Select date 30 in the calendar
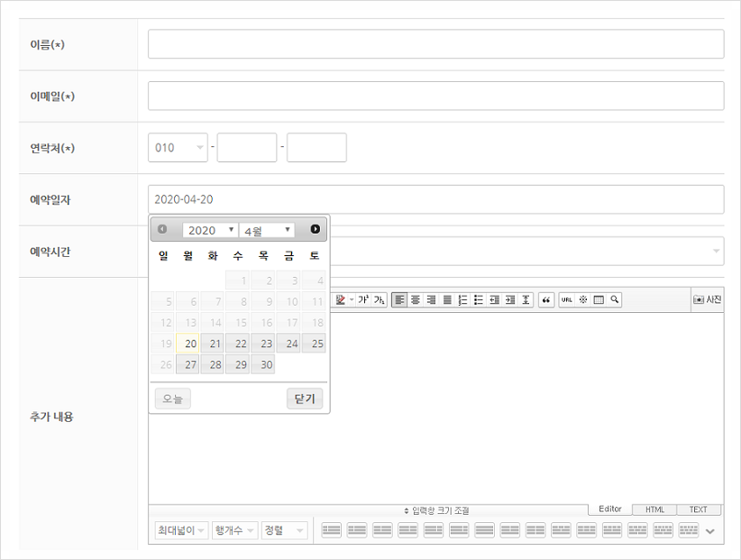This screenshot has width=741, height=560. (263, 364)
